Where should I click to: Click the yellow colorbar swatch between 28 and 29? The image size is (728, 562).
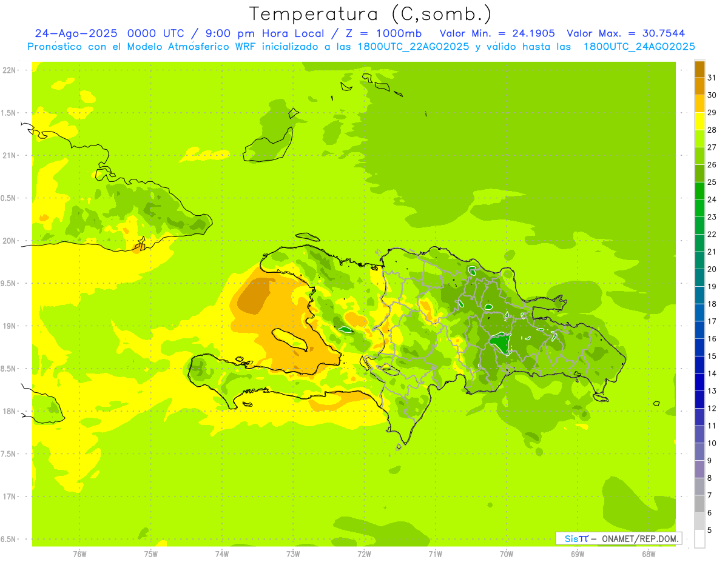point(699,121)
